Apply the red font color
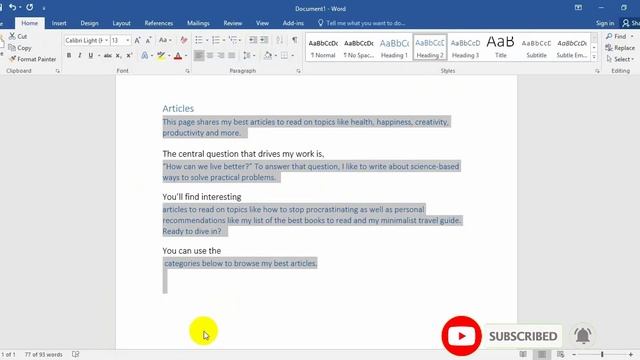Screen dimensions: 640x360 (178, 56)
